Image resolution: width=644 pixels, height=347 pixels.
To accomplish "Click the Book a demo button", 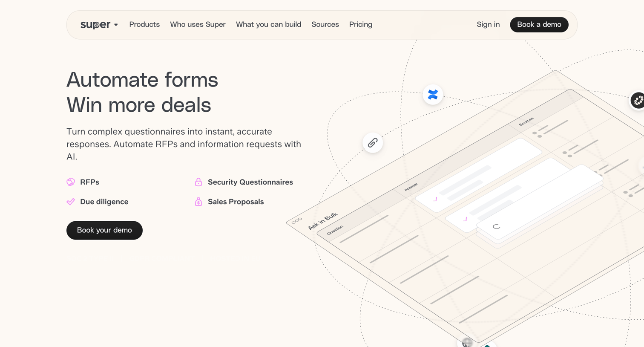I will [x=539, y=25].
